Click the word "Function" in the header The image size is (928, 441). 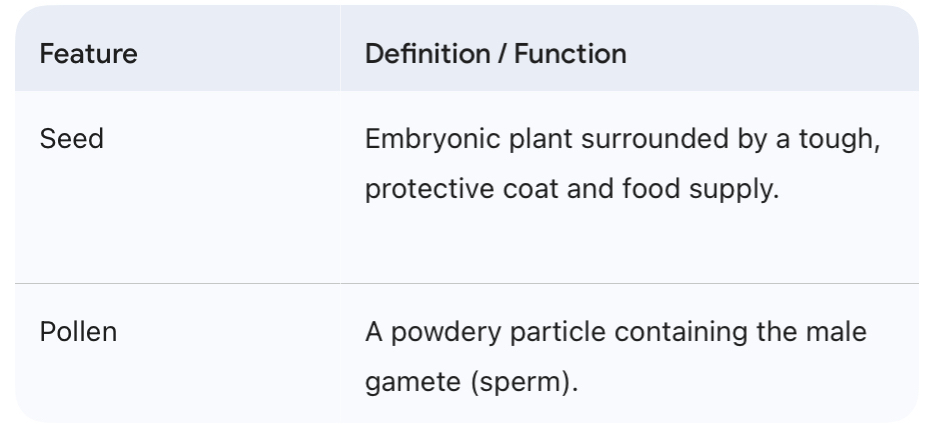571,53
